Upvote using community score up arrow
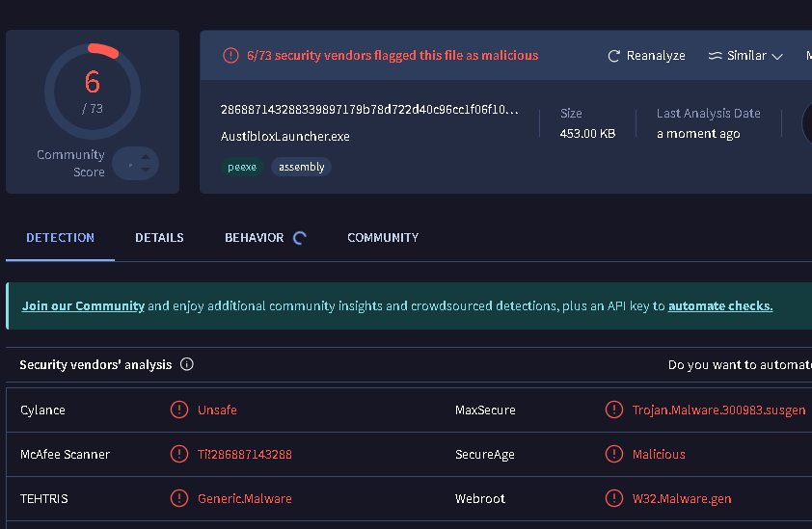812x529 pixels. coord(146,157)
